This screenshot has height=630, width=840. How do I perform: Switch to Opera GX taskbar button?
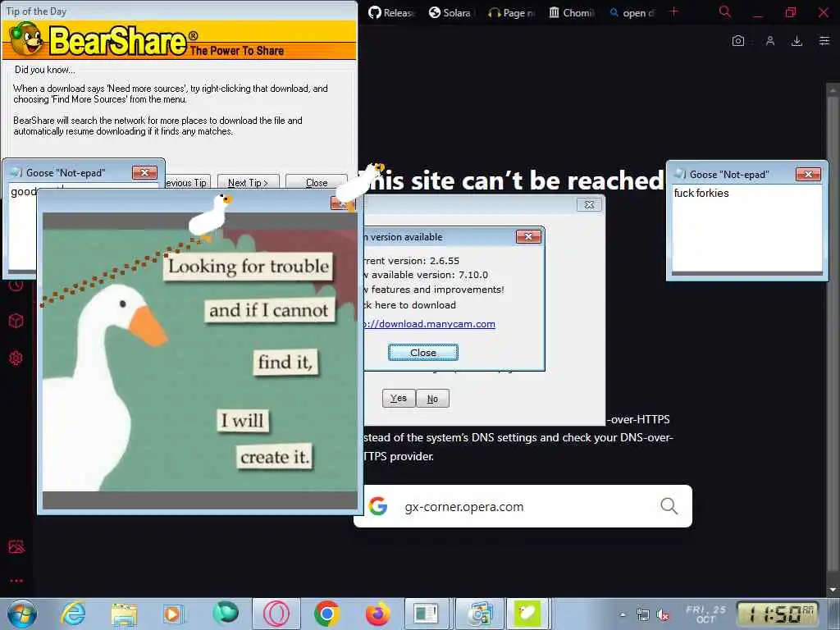click(x=276, y=614)
